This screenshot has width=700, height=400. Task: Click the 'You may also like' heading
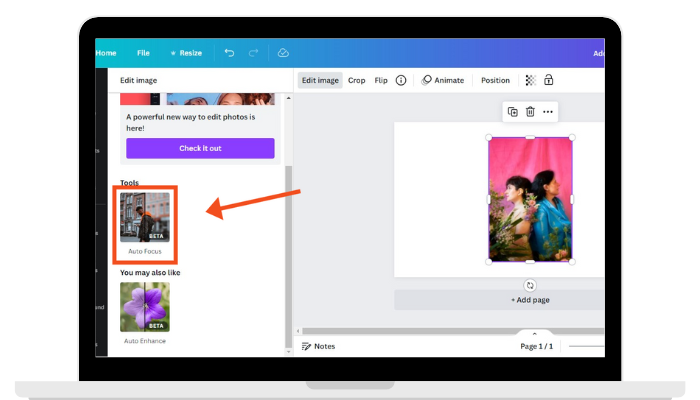pyautogui.click(x=150, y=273)
